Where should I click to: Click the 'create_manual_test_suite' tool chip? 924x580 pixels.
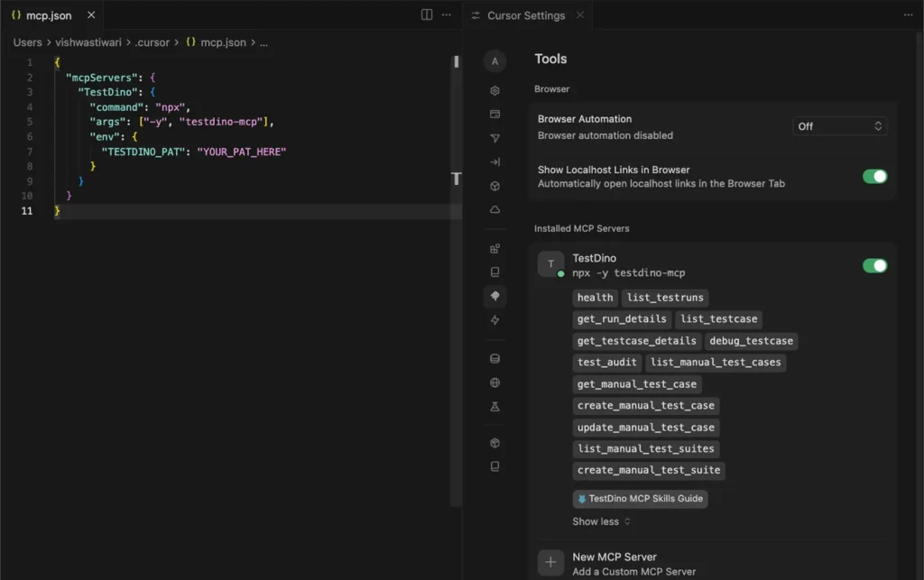coord(648,470)
